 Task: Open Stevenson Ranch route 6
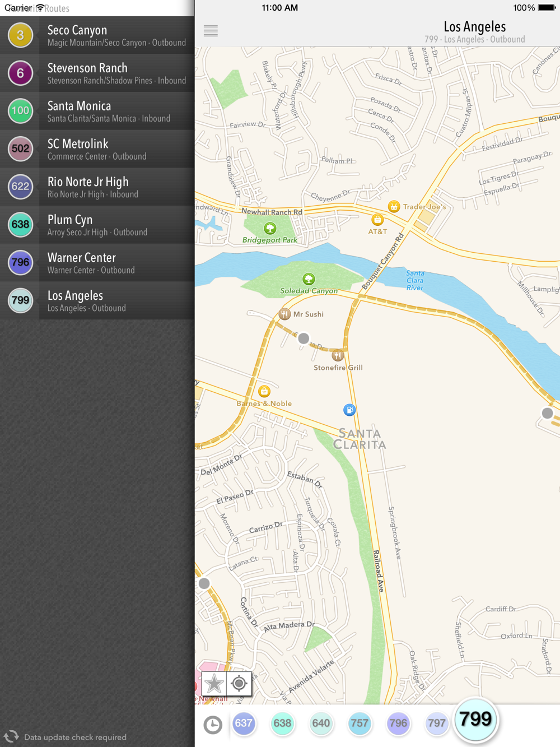[97, 73]
